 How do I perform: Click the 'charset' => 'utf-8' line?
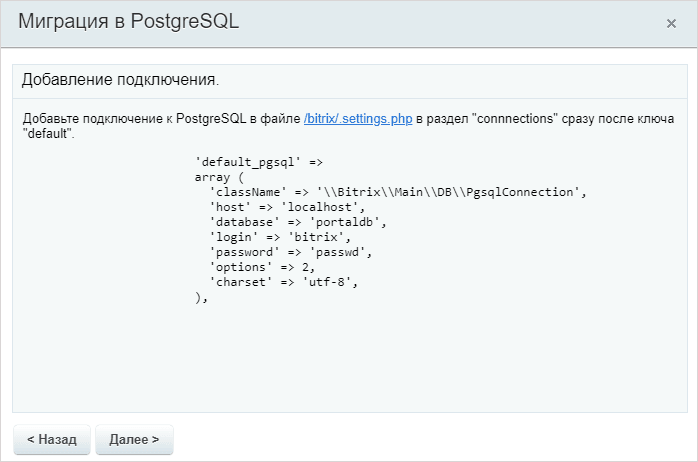(x=284, y=282)
